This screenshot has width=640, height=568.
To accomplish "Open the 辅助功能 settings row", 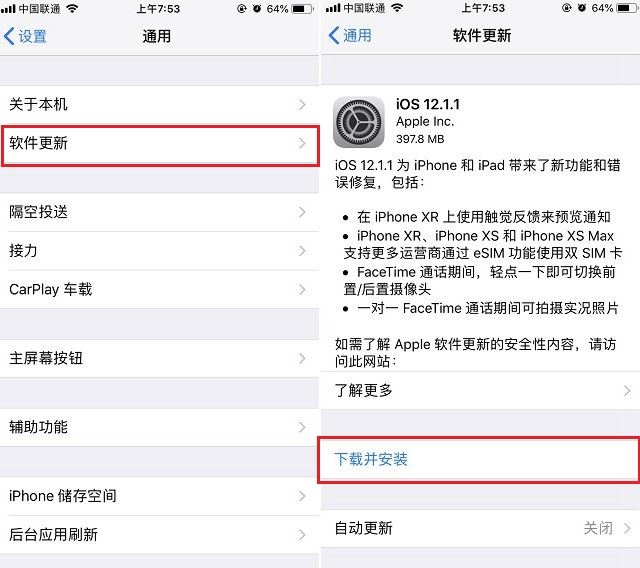I will pos(159,427).
